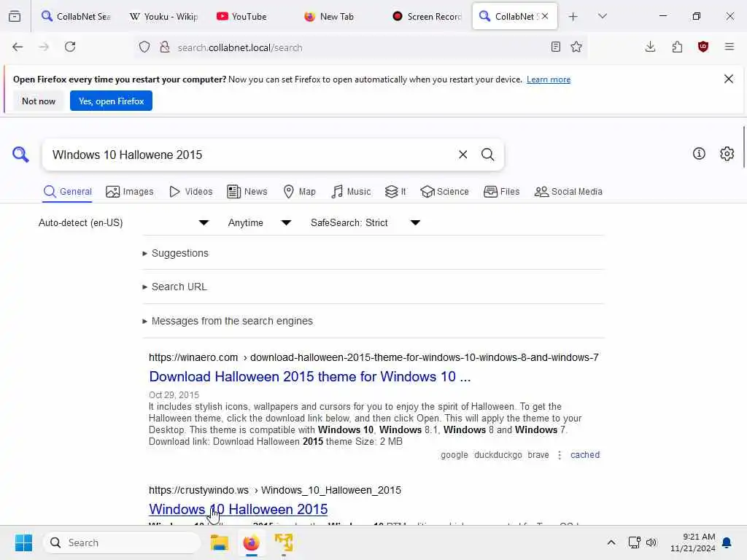Switch to Youku Wikipedia browser tab
This screenshot has height=560, width=747.
click(x=164, y=17)
